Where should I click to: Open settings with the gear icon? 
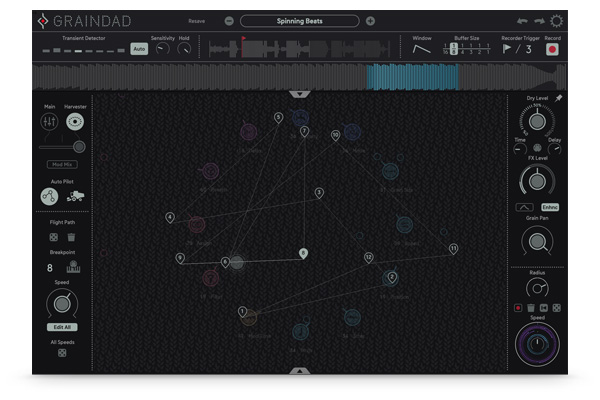click(x=557, y=21)
